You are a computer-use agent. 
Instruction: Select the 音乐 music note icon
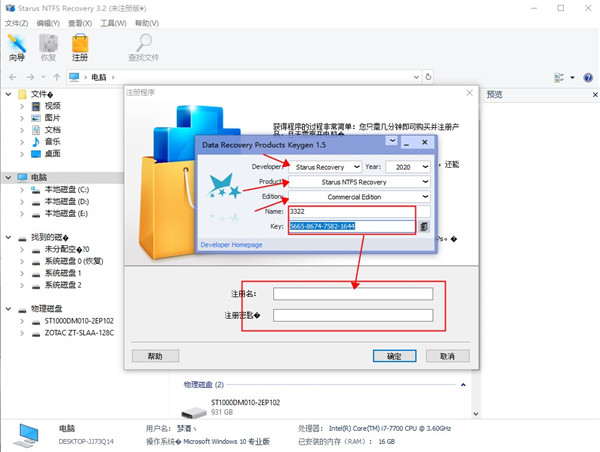click(36, 142)
